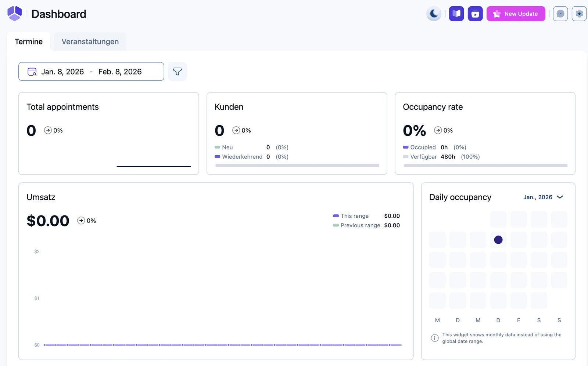Select the Termine tab

pos(29,42)
